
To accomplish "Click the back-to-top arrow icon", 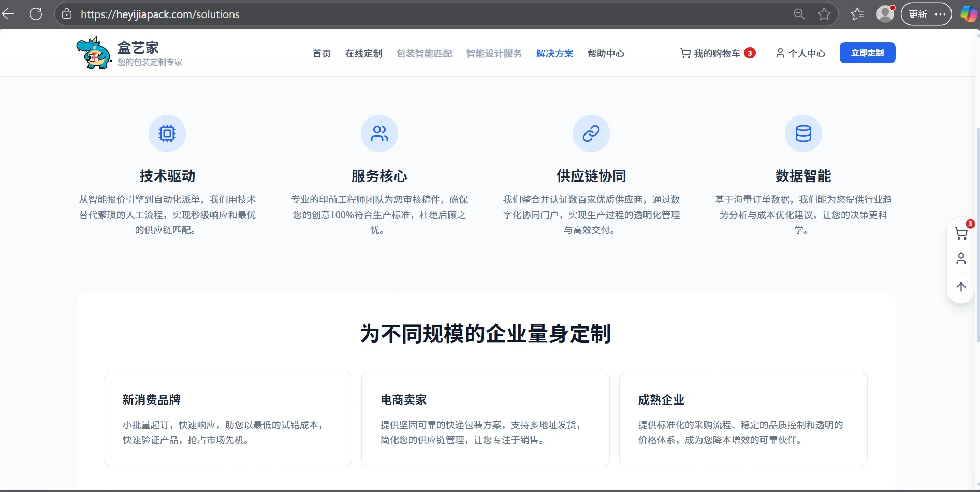I will pos(961,287).
